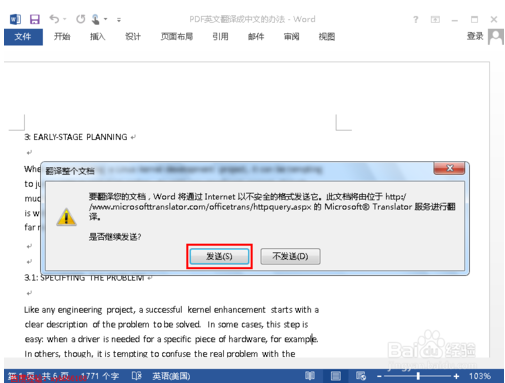Click the paragraph starting 'Like any engineering project'
Viewport: 505px width, 383px height.
[x=171, y=310]
